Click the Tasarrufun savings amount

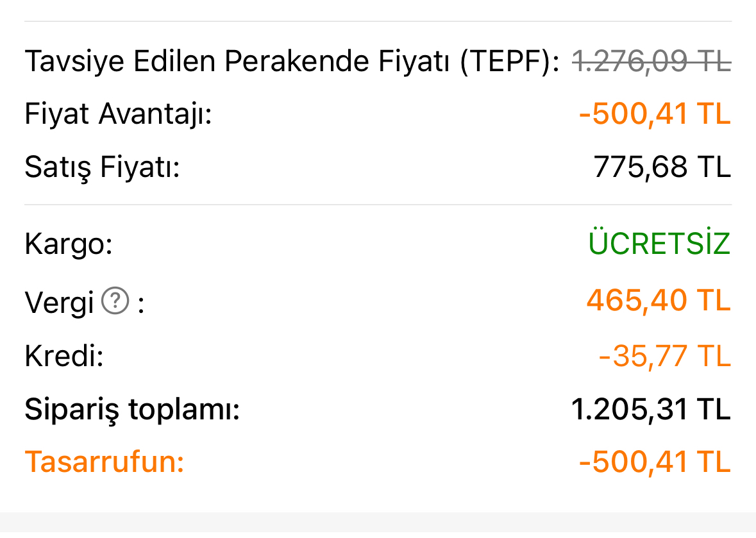coord(655,462)
